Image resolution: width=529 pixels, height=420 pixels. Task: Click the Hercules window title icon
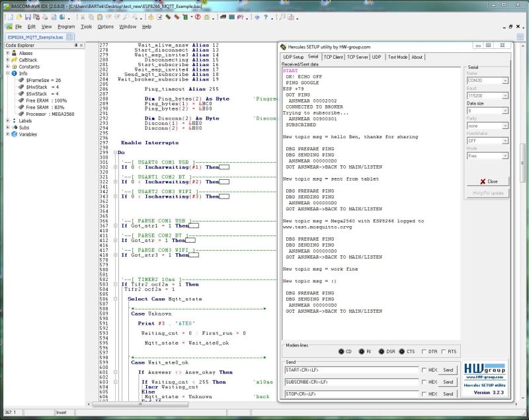[284, 47]
